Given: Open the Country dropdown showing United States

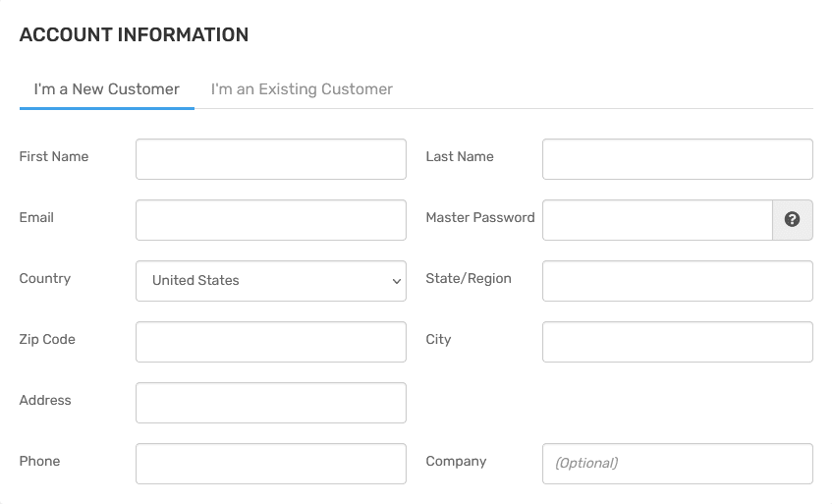Looking at the screenshot, I should tap(271, 281).
